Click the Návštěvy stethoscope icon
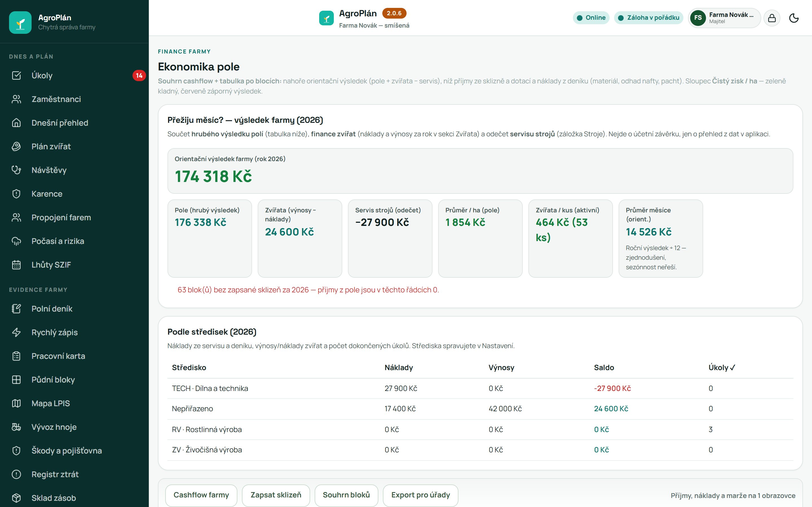This screenshot has height=507, width=812. pyautogui.click(x=16, y=170)
